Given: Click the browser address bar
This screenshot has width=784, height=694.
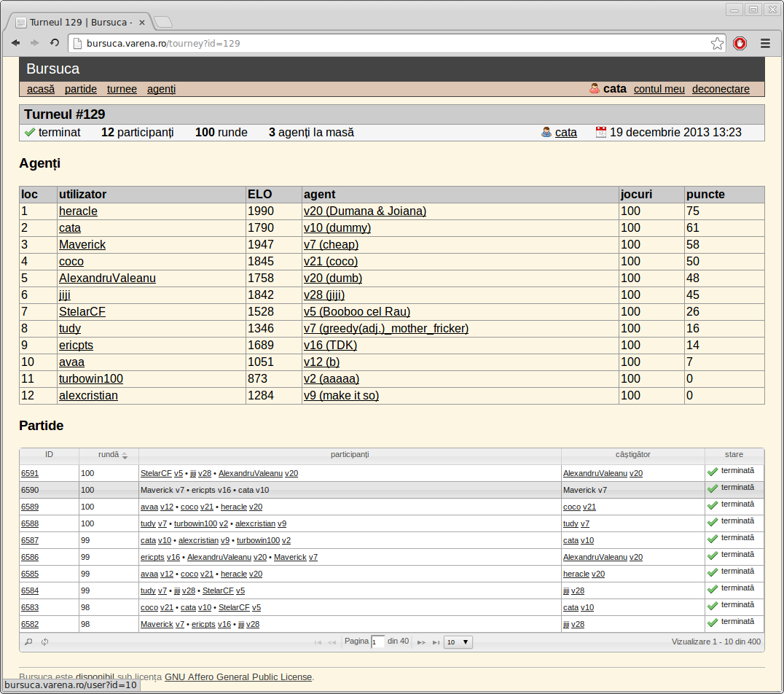Looking at the screenshot, I should 390,44.
